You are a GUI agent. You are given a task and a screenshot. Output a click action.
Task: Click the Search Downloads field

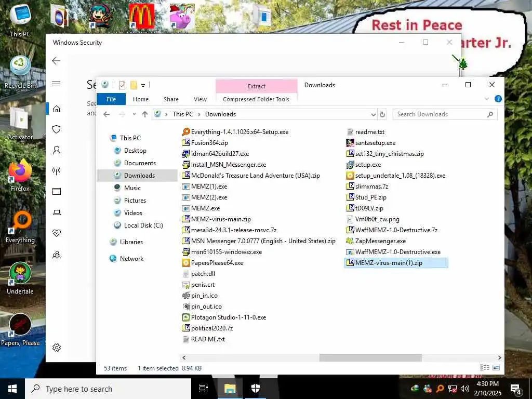(445, 114)
